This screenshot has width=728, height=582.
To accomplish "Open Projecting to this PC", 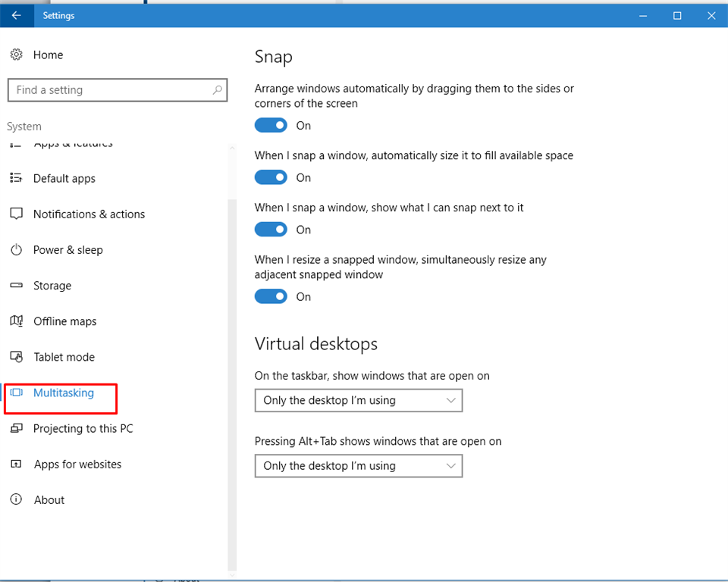I will coord(83,428).
